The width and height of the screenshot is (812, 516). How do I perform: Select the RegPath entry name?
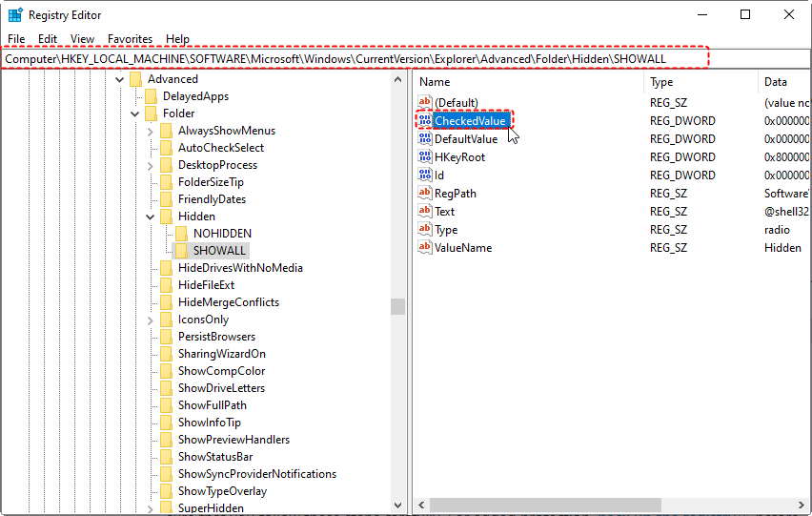coord(456,194)
